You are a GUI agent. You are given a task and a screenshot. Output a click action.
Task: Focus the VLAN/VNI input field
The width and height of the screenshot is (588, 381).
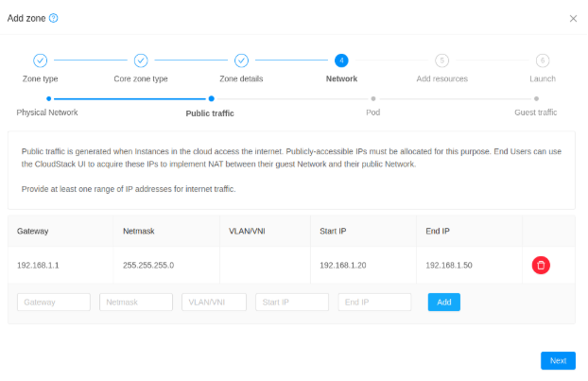pos(214,302)
